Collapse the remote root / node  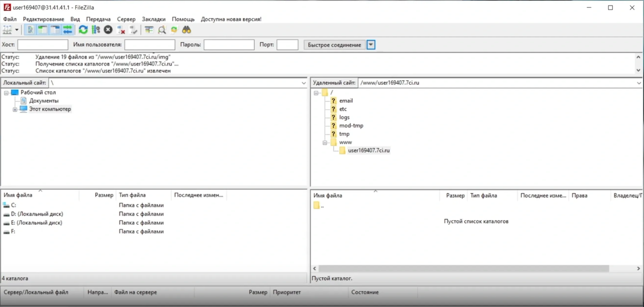click(x=316, y=93)
